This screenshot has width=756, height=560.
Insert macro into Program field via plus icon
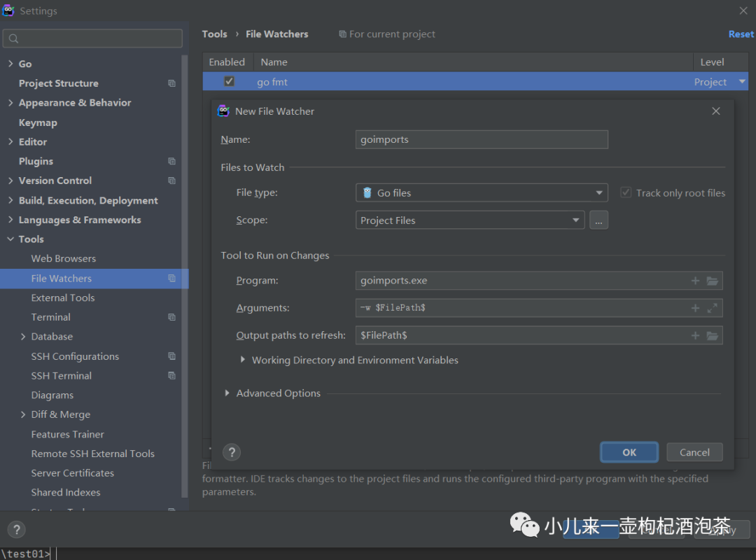pos(695,281)
